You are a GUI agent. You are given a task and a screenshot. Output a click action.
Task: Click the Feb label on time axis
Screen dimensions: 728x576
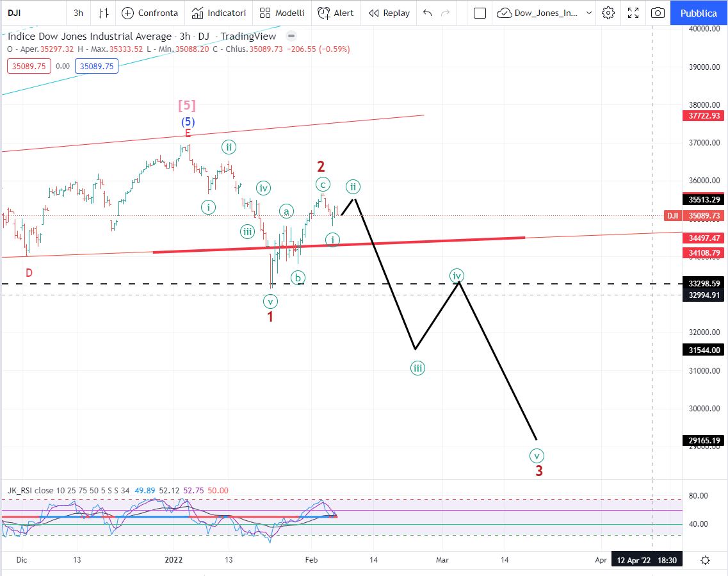coord(312,560)
